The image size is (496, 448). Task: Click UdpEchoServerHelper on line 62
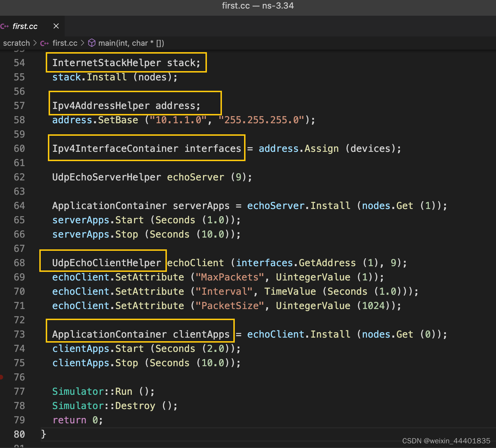[x=106, y=177]
